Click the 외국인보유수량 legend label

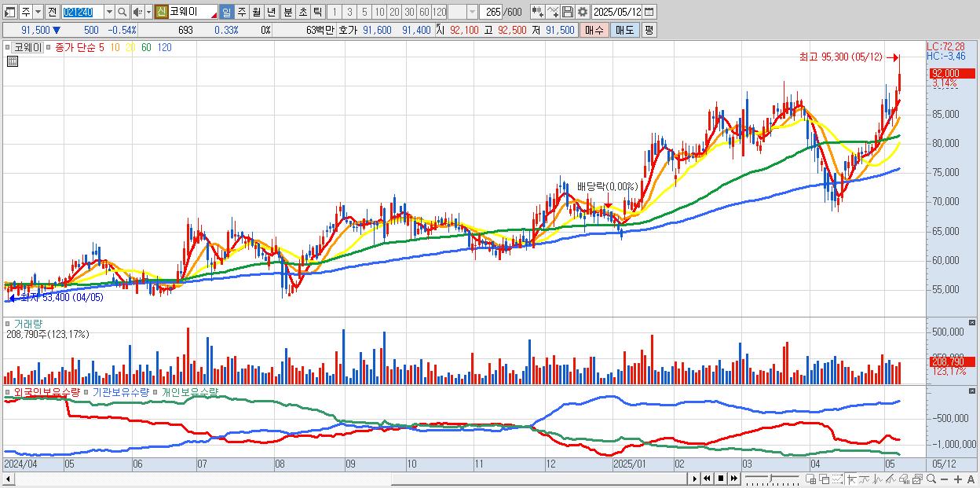[46, 391]
